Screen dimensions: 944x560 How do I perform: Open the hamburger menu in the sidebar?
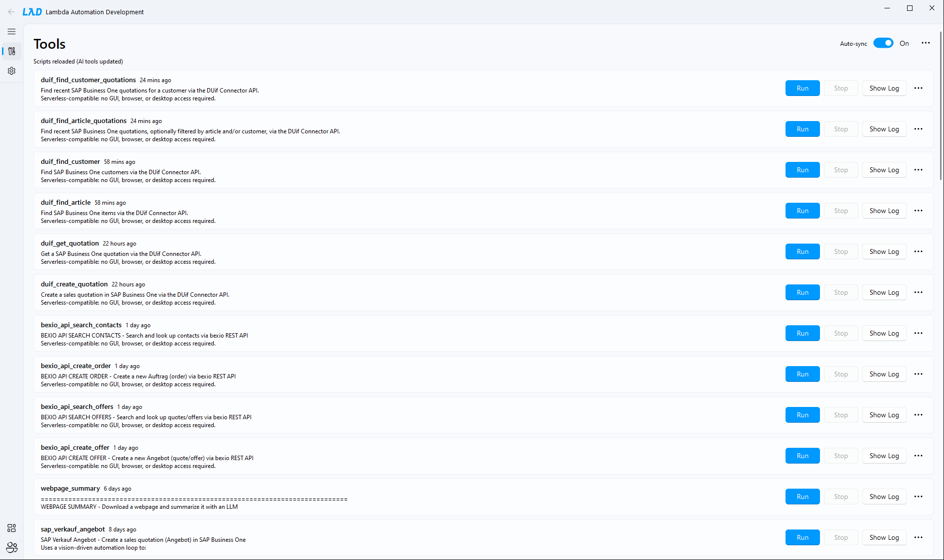coord(11,31)
